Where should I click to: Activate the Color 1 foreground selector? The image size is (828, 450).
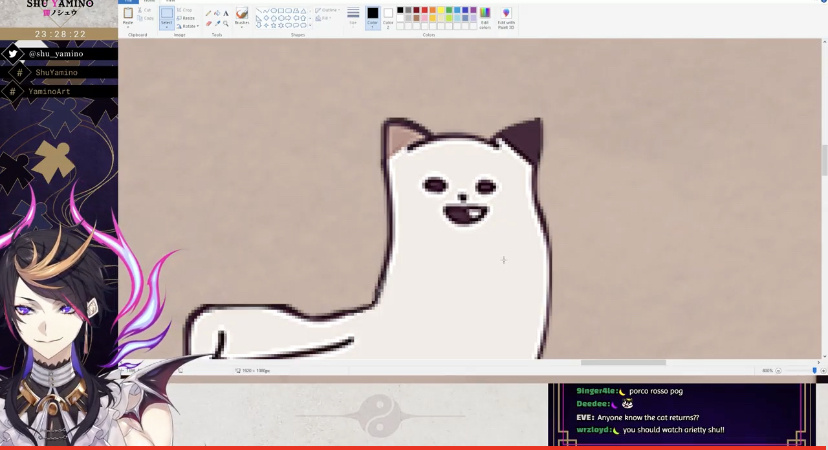coord(373,17)
